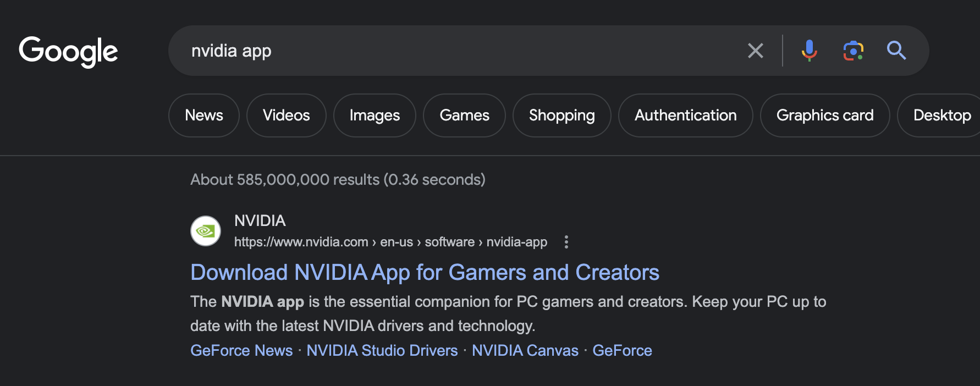Open Google Lens image search icon

tap(853, 51)
